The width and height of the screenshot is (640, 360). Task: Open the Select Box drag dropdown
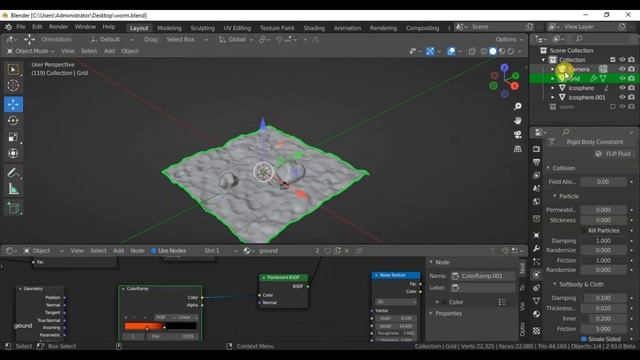(187, 40)
